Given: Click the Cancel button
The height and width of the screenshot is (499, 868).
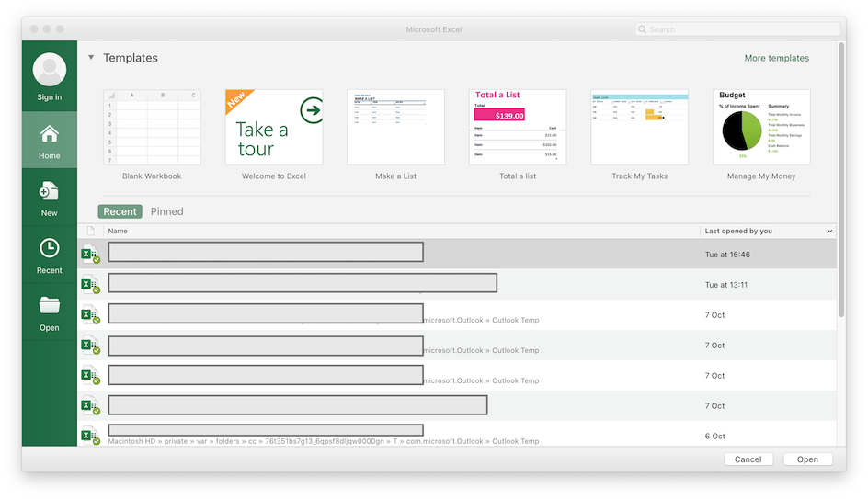Looking at the screenshot, I should 748,459.
